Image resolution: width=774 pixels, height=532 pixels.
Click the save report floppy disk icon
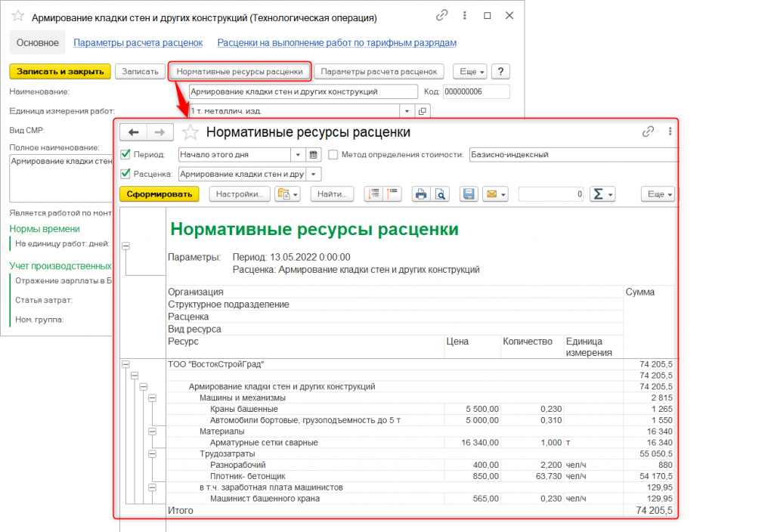click(469, 194)
